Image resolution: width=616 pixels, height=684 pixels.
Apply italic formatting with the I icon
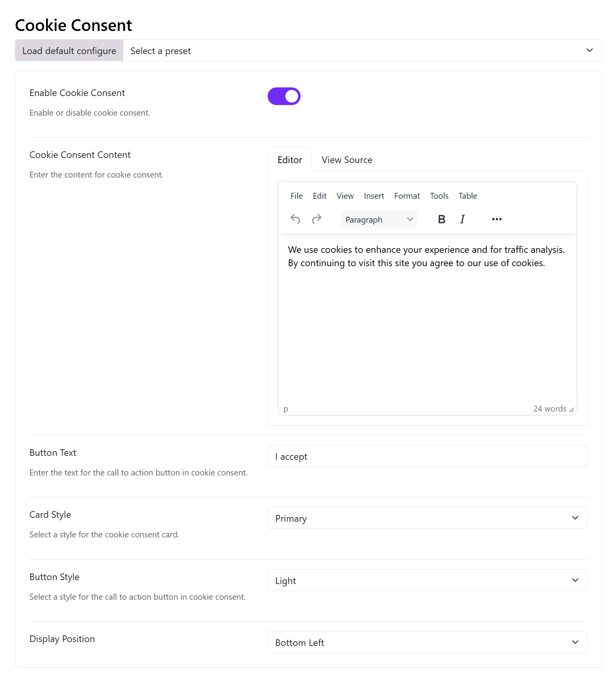(462, 219)
